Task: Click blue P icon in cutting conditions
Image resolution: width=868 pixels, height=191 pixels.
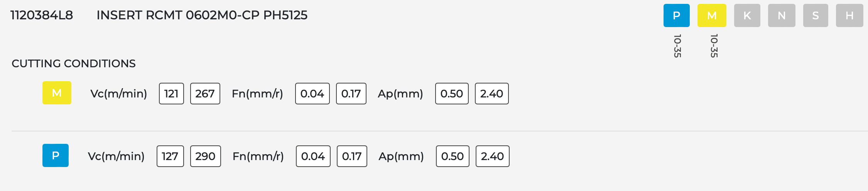Action: click(56, 155)
